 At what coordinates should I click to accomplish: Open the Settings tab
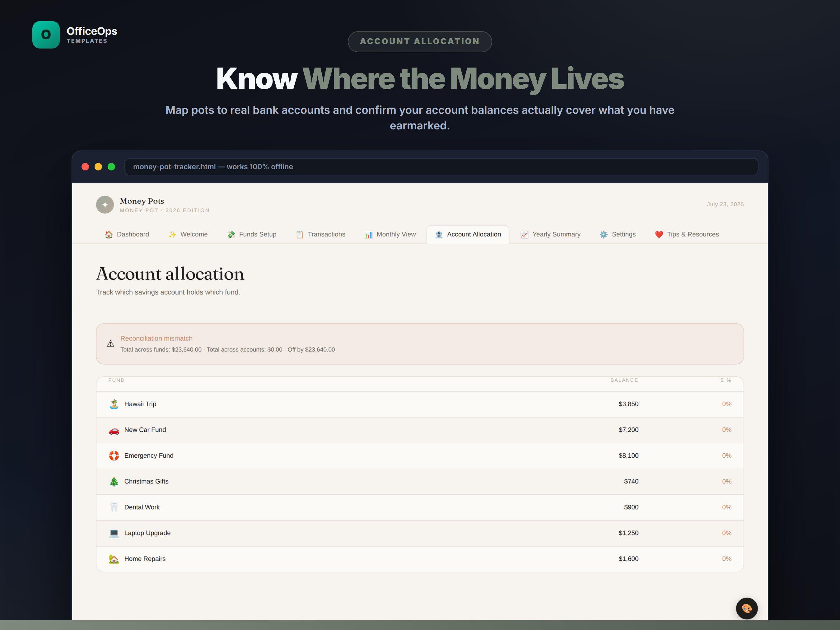tap(618, 234)
